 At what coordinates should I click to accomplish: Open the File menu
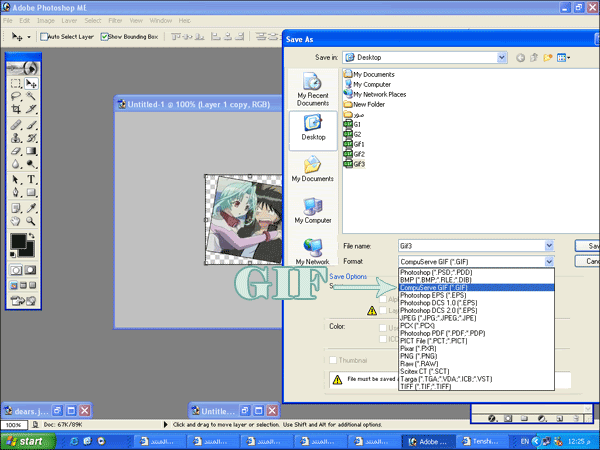(8, 21)
